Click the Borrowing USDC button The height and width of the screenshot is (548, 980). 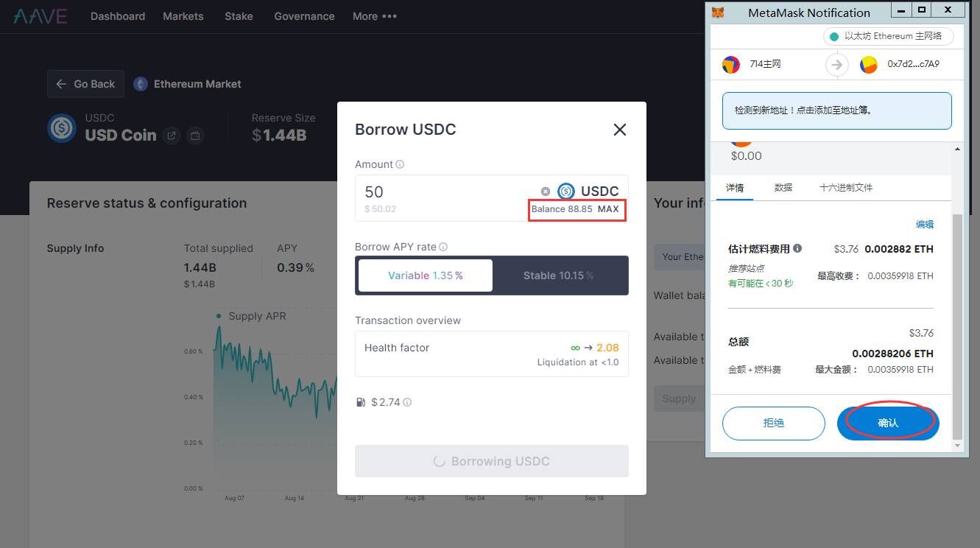click(x=492, y=461)
